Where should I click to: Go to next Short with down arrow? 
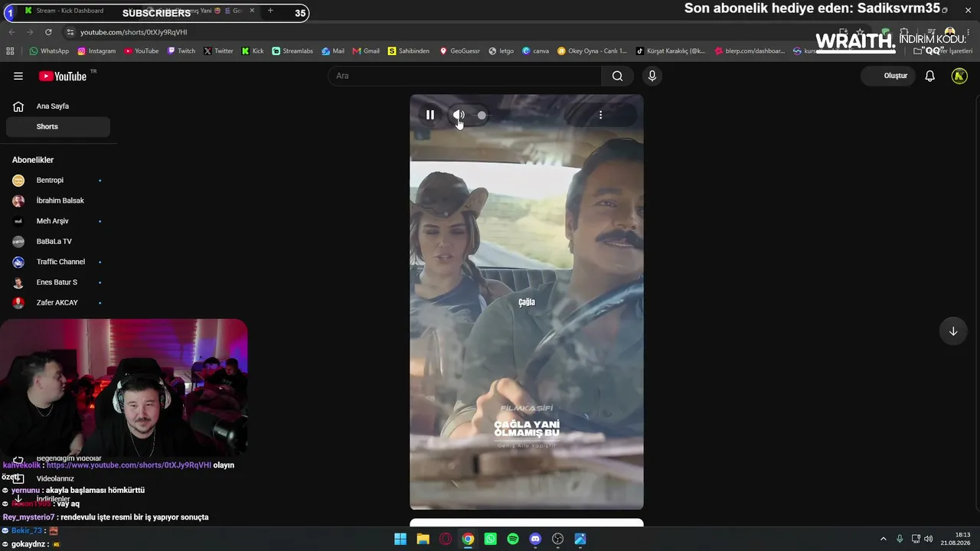point(953,331)
